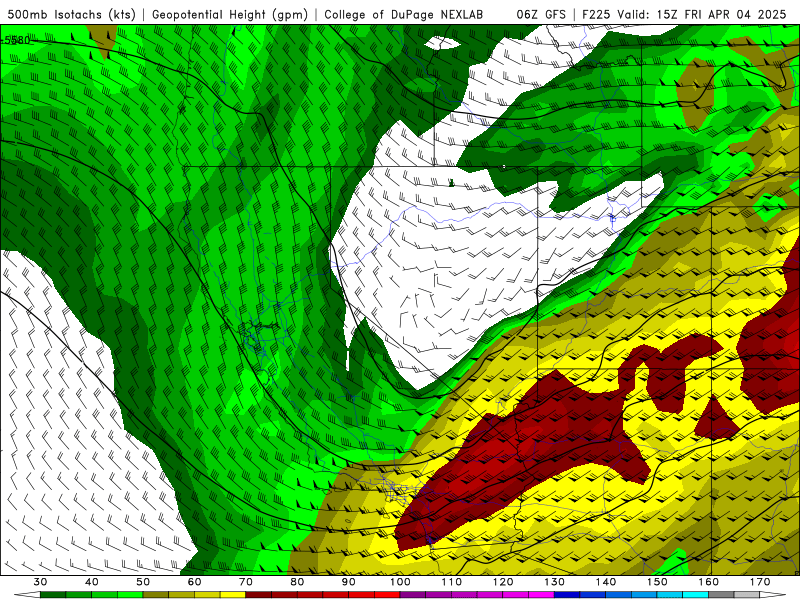Viewport: 800px width, 600px height.
Task: Click the "15Z FRI APR 04 2025" valid time
Action: tap(721, 15)
